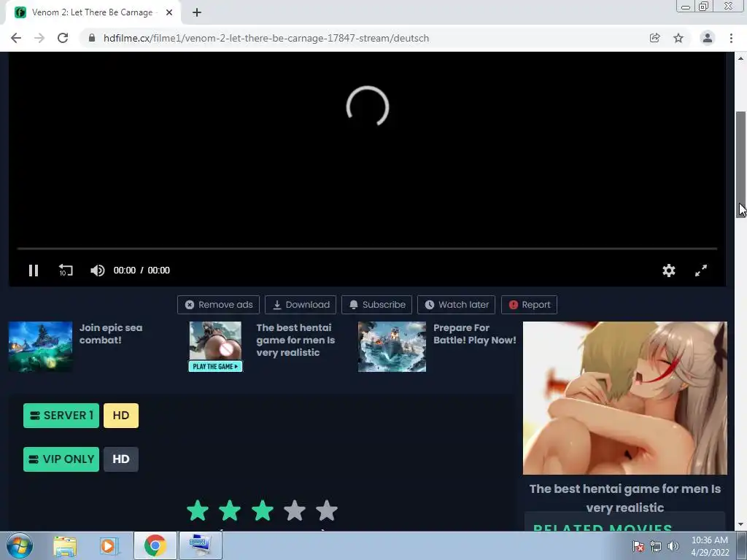This screenshot has height=560, width=747.
Task: Open the 'Join epic sea combat!' ad thumbnail
Action: 41,346
